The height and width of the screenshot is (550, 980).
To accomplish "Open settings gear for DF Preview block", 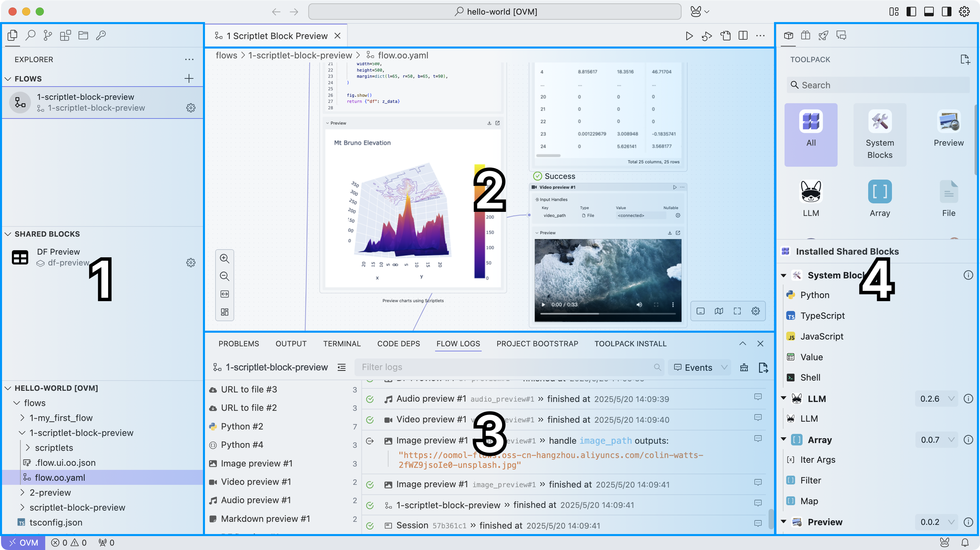I will tap(191, 262).
